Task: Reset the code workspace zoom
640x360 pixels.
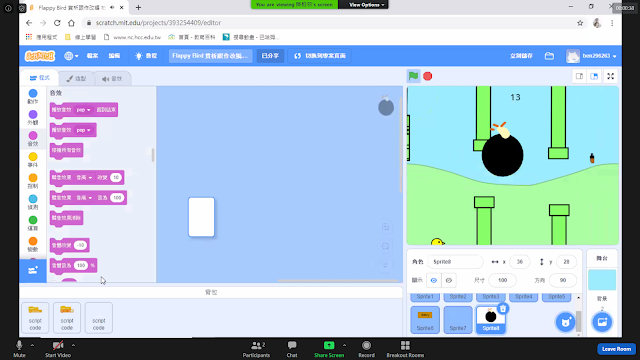Action: pos(385,265)
